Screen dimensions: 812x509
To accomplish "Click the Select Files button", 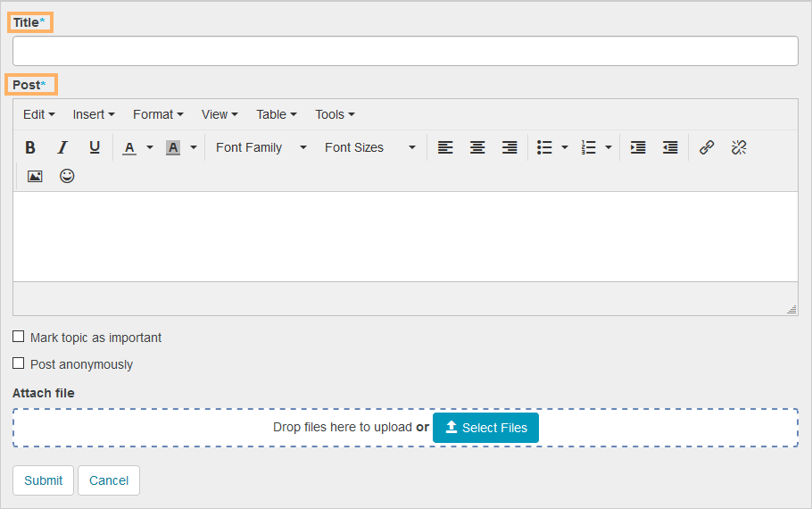I will [x=485, y=428].
